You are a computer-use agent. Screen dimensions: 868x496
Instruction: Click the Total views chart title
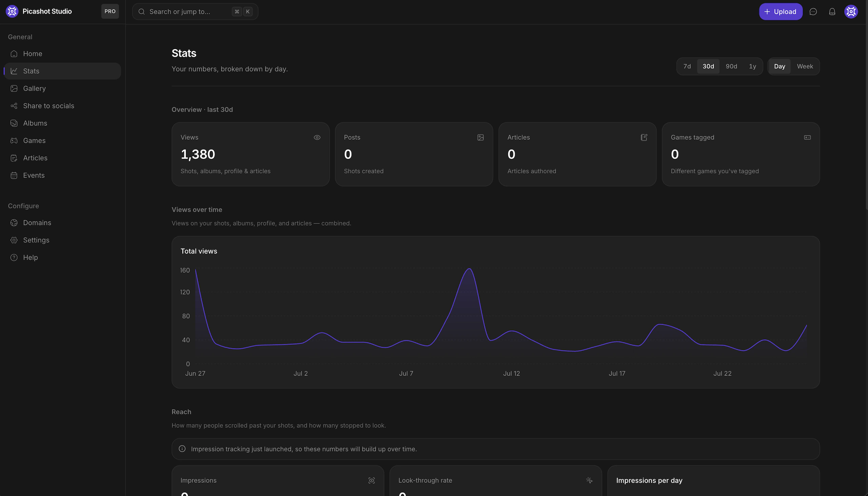coord(199,251)
